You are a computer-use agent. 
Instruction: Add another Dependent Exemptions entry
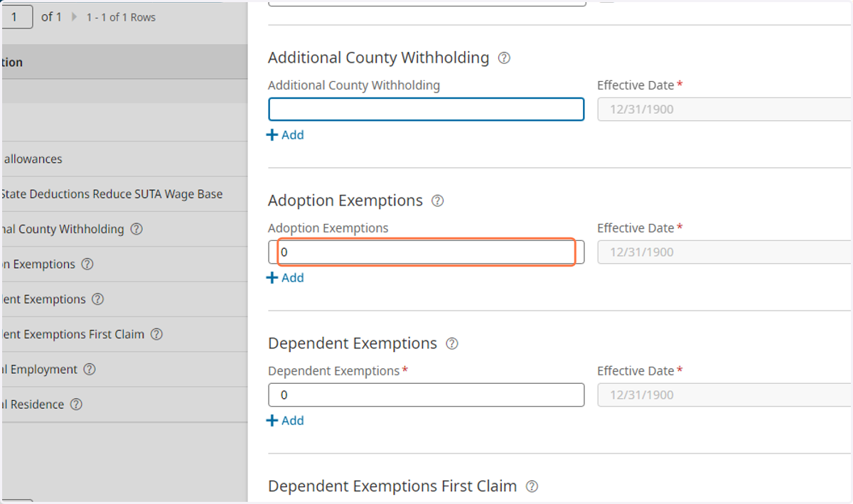pos(285,421)
